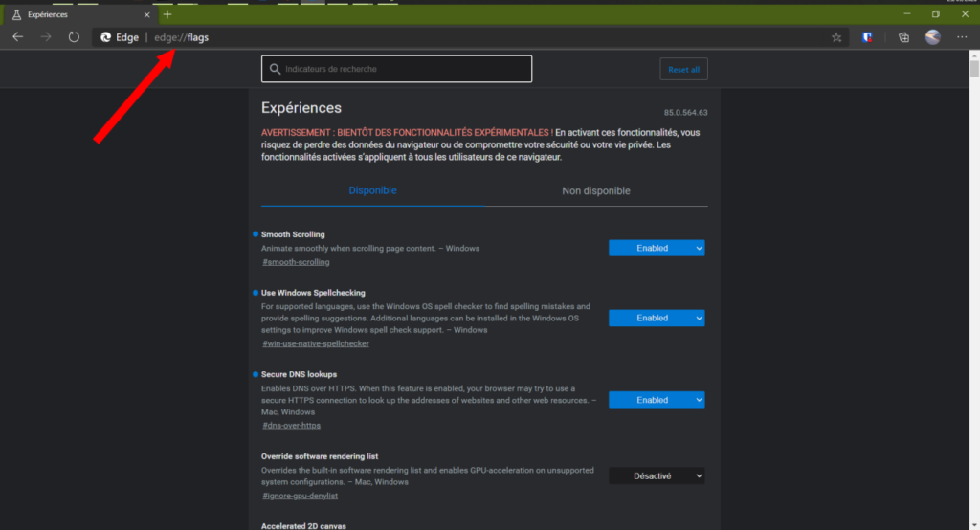980x530 pixels.
Task: Open the #dns-over-https anchor link
Action: (291, 425)
